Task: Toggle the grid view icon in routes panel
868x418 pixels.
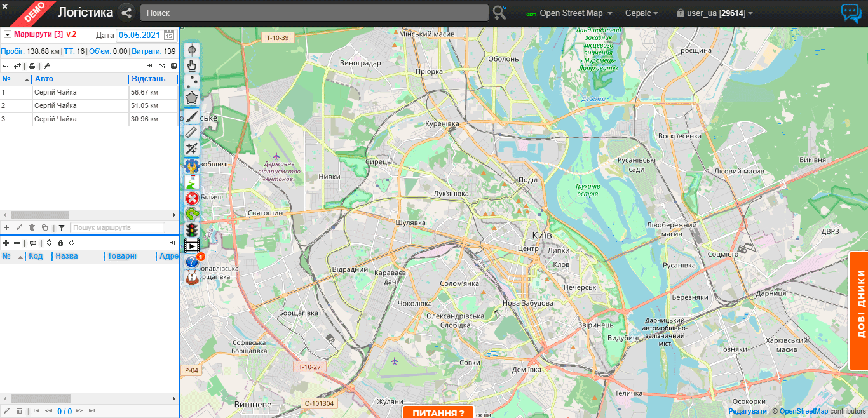Action: (173, 65)
